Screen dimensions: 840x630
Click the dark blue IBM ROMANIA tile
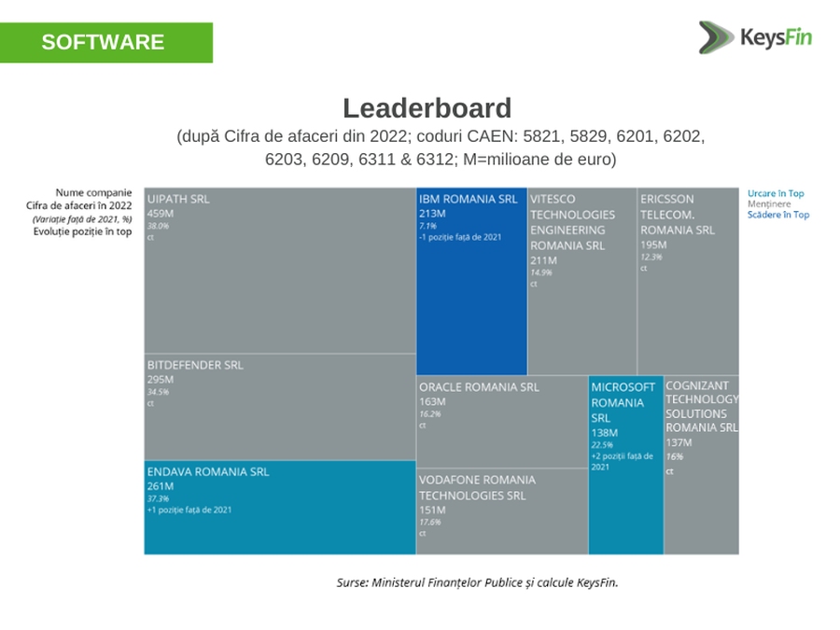coord(470,282)
